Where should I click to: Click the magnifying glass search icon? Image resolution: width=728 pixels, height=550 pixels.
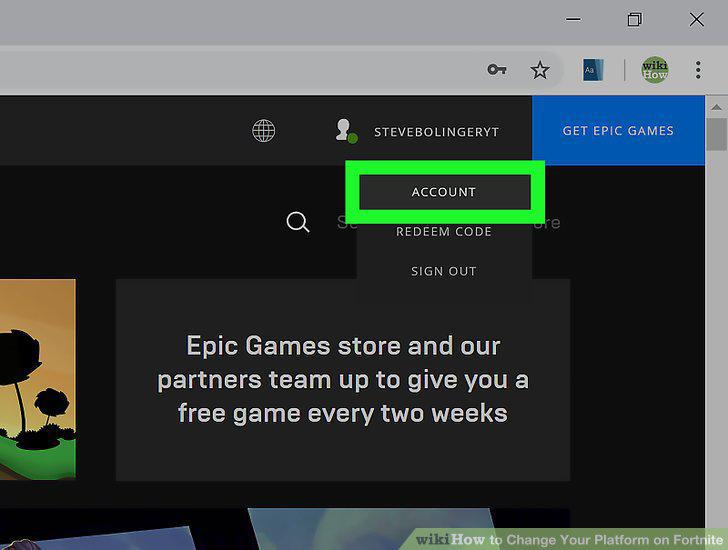point(298,222)
